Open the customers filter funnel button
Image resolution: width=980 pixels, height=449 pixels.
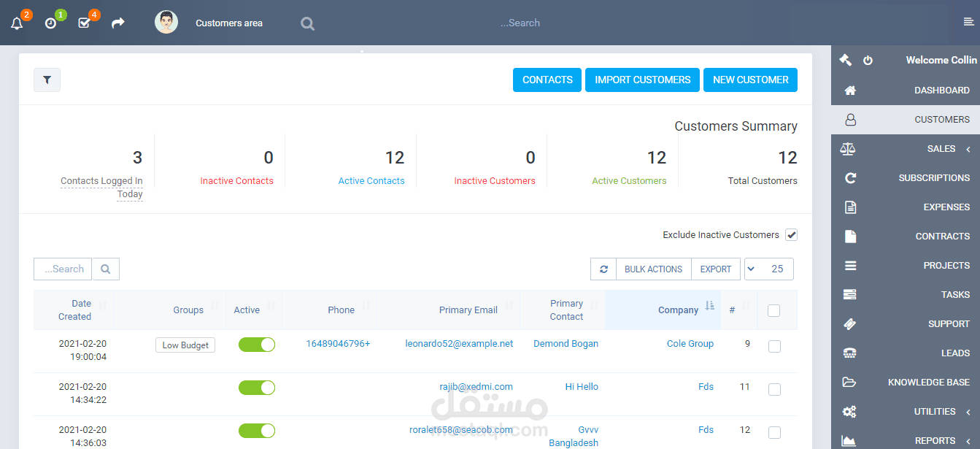click(47, 80)
